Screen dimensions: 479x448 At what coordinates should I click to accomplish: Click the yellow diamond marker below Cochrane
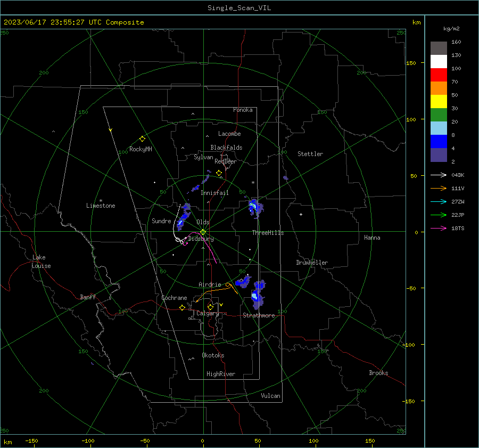point(182,308)
